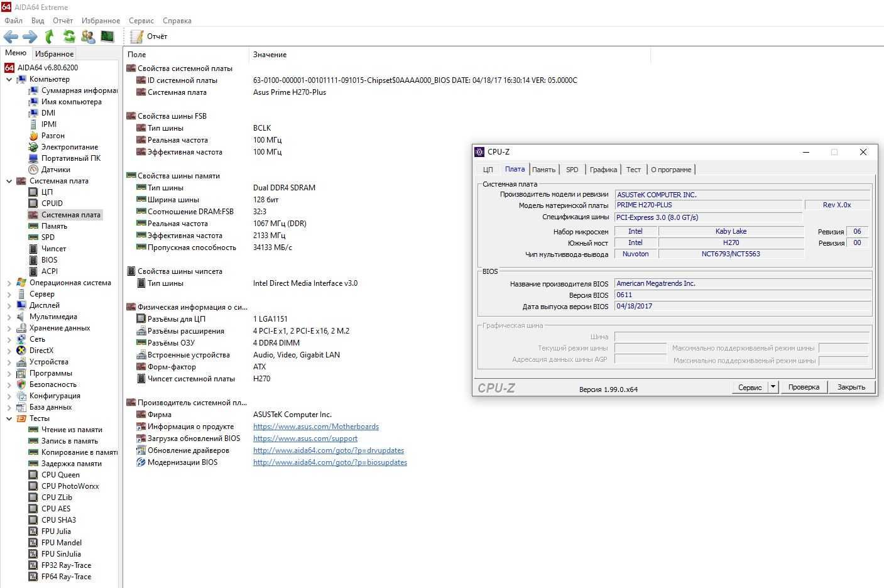Viewport: 884px width, 588px height.
Task: Open the users management toolbar icon
Action: coord(88,36)
